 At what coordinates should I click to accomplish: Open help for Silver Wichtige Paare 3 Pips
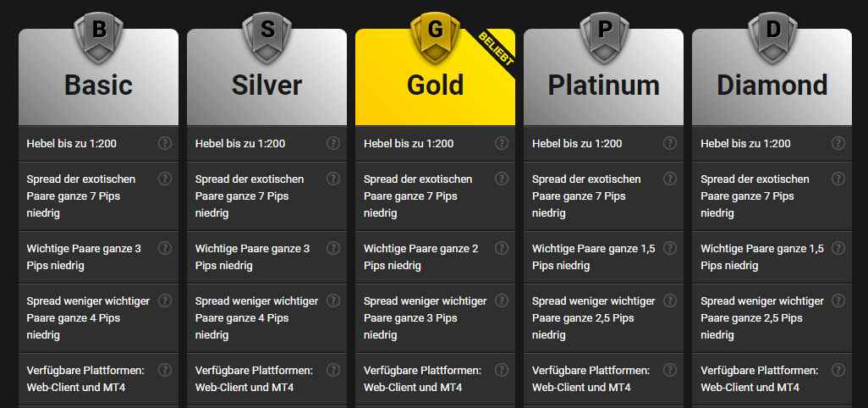pos(333,248)
